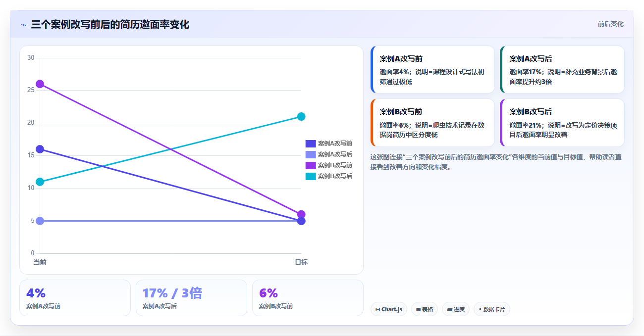Select the 进度 tag
The image size is (644, 336).
pyautogui.click(x=456, y=309)
